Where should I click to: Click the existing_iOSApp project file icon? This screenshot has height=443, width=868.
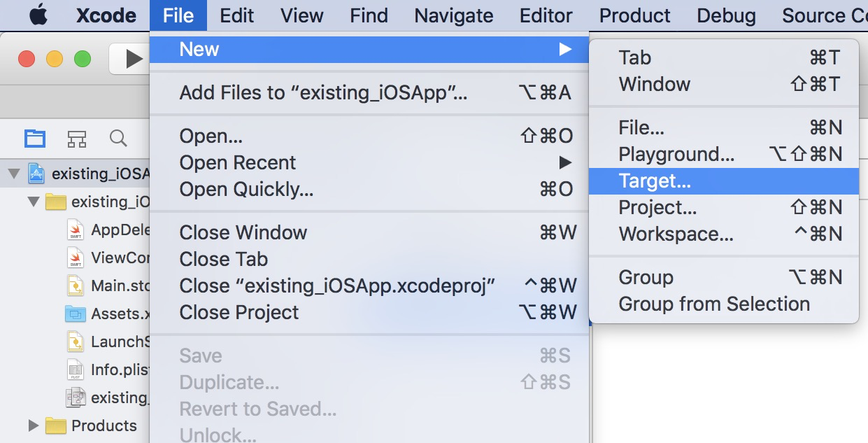point(36,174)
